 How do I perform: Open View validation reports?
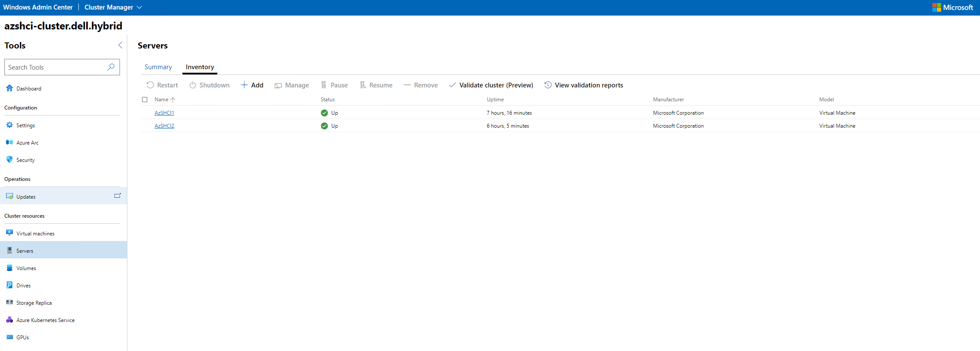(584, 85)
